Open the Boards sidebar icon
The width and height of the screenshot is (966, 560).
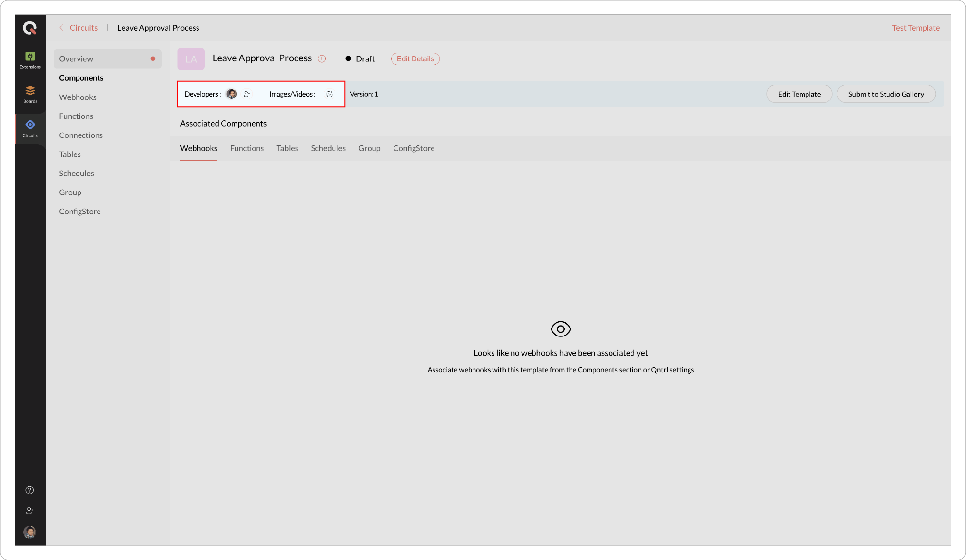(30, 94)
